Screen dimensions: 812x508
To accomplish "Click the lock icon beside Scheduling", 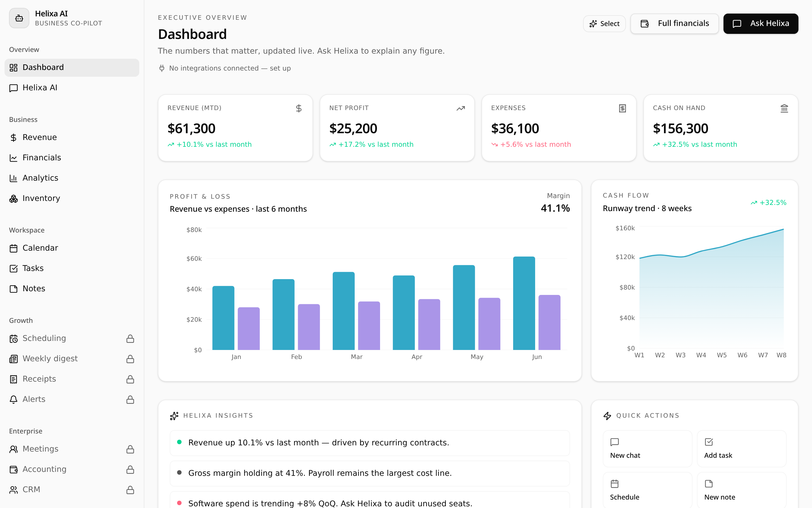I will pyautogui.click(x=130, y=339).
